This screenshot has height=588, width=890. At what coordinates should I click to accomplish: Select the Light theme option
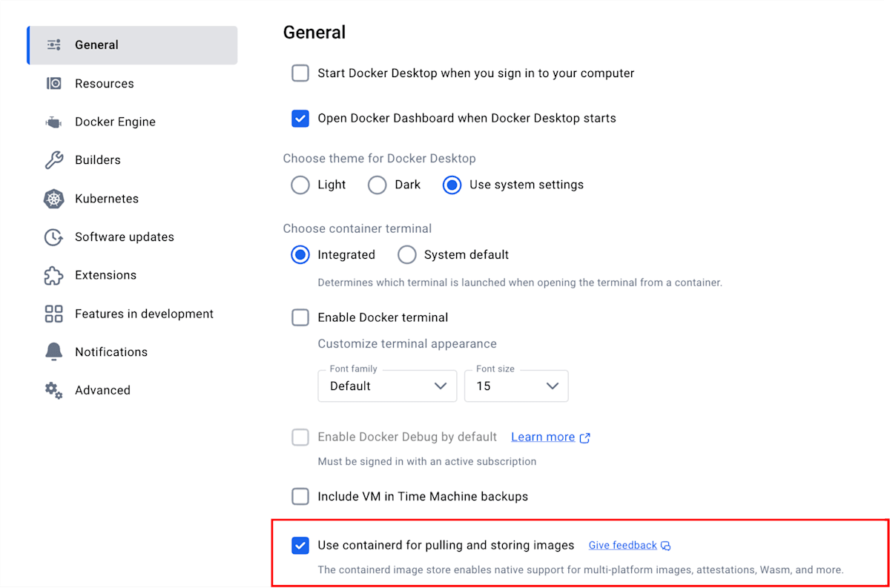[x=300, y=185]
